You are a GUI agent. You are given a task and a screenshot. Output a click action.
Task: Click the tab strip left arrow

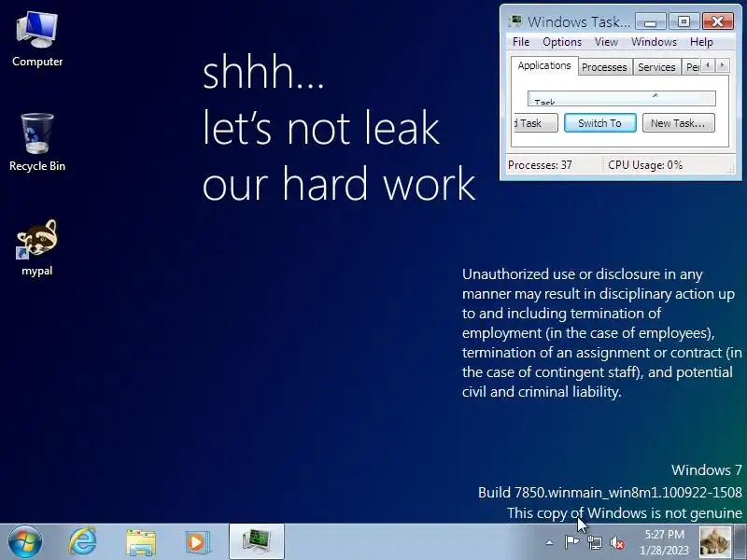tap(708, 64)
